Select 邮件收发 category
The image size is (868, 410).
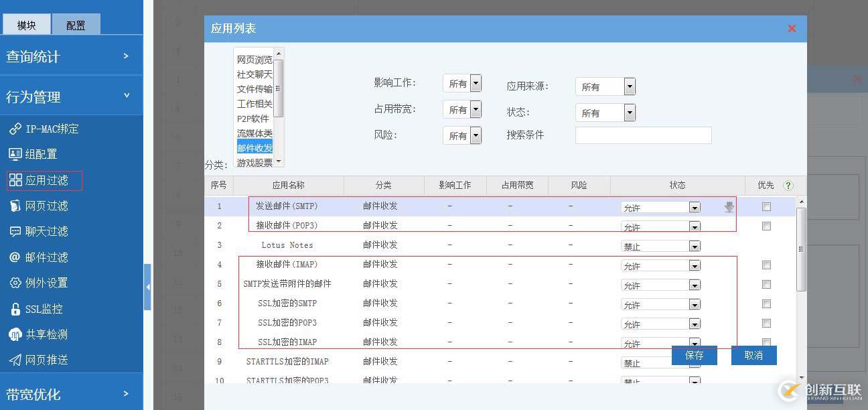255,148
